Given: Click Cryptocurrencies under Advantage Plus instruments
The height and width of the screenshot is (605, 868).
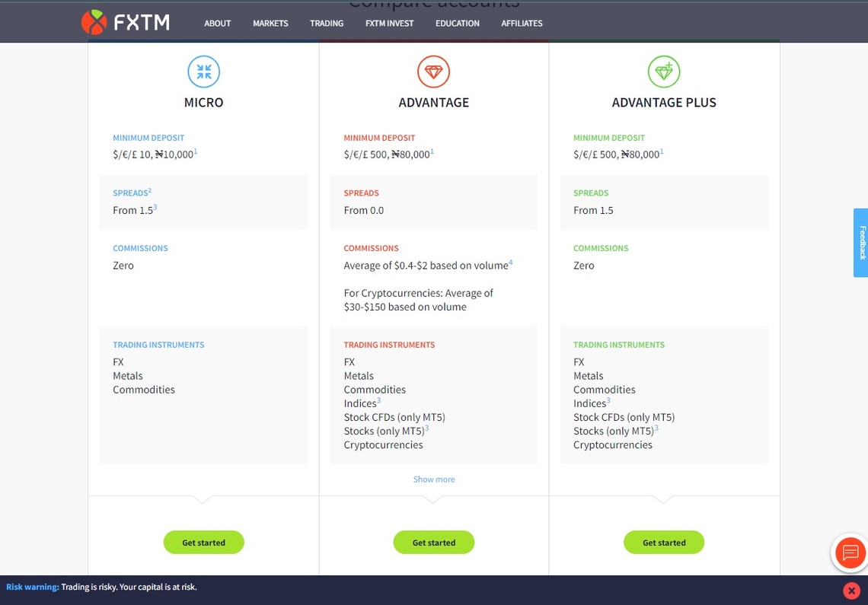Looking at the screenshot, I should pos(613,445).
